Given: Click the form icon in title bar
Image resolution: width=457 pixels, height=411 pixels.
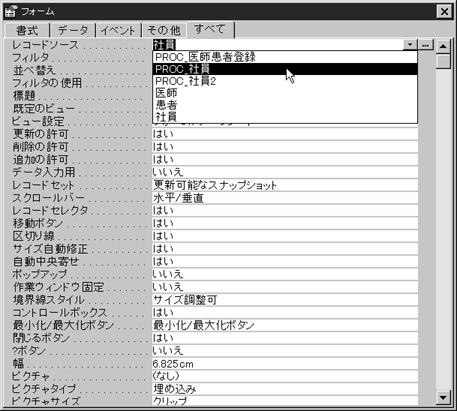Looking at the screenshot, I should (x=11, y=12).
